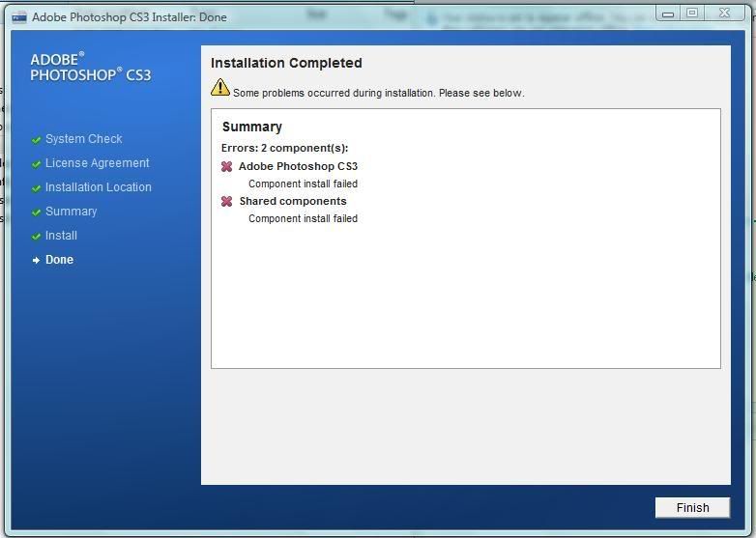Click the green check next to Summary step
756x538 pixels.
[36, 212]
